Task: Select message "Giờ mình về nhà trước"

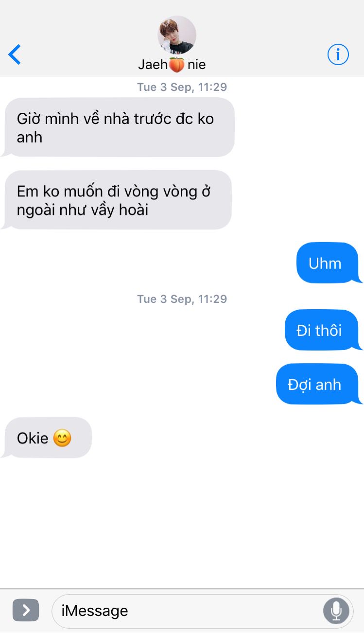Action: [118, 127]
